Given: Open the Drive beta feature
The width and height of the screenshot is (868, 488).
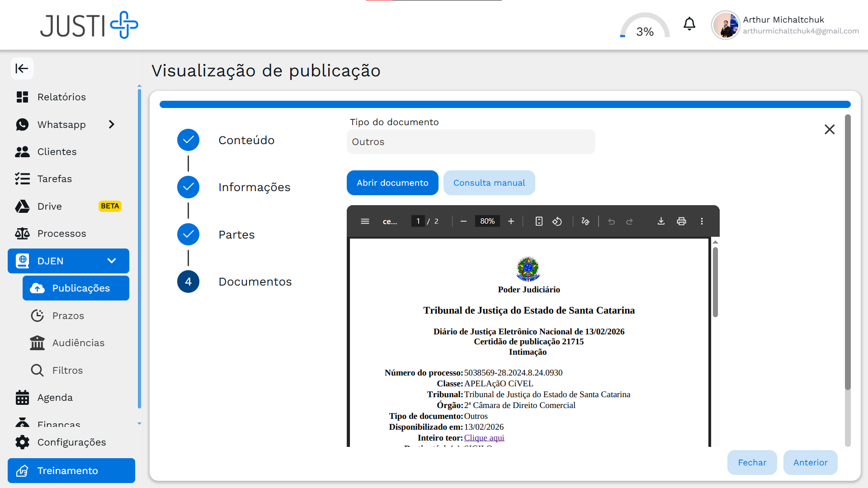Looking at the screenshot, I should (50, 206).
